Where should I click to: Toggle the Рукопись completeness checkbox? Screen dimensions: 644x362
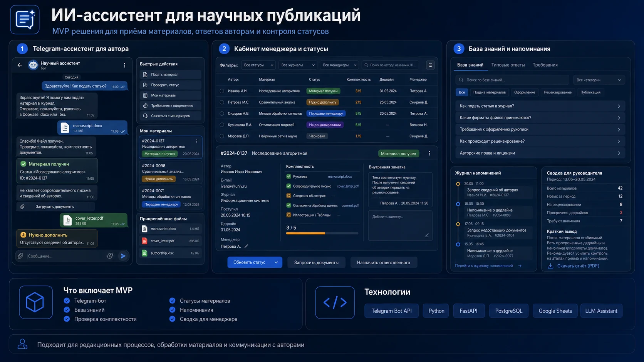(x=288, y=177)
